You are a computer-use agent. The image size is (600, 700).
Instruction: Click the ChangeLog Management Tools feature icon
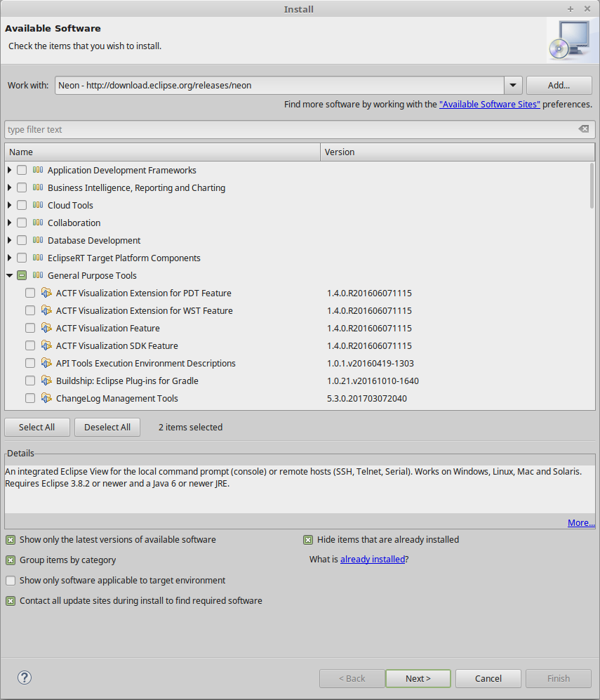coord(46,398)
